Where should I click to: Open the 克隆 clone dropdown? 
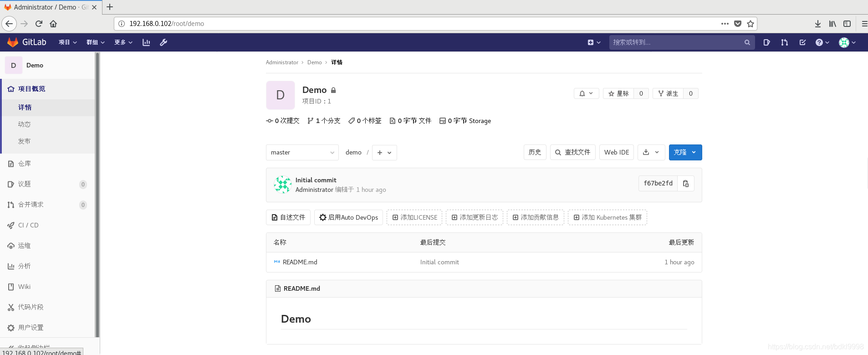685,152
